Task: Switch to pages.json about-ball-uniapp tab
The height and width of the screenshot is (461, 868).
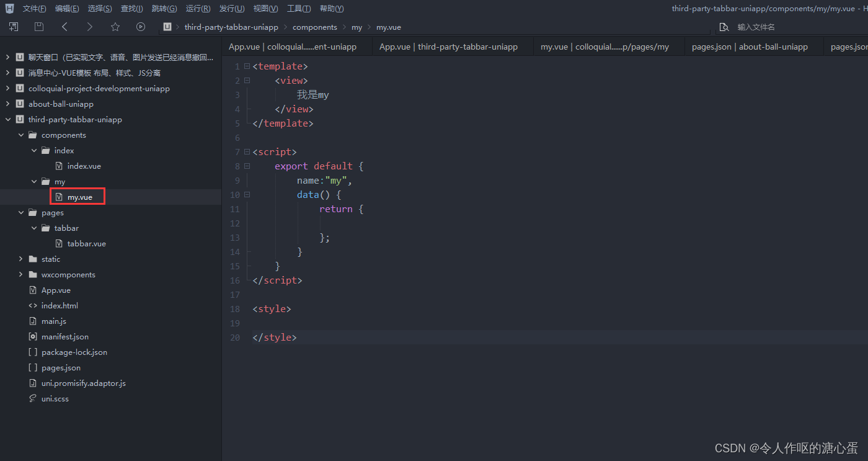Action: [x=750, y=47]
